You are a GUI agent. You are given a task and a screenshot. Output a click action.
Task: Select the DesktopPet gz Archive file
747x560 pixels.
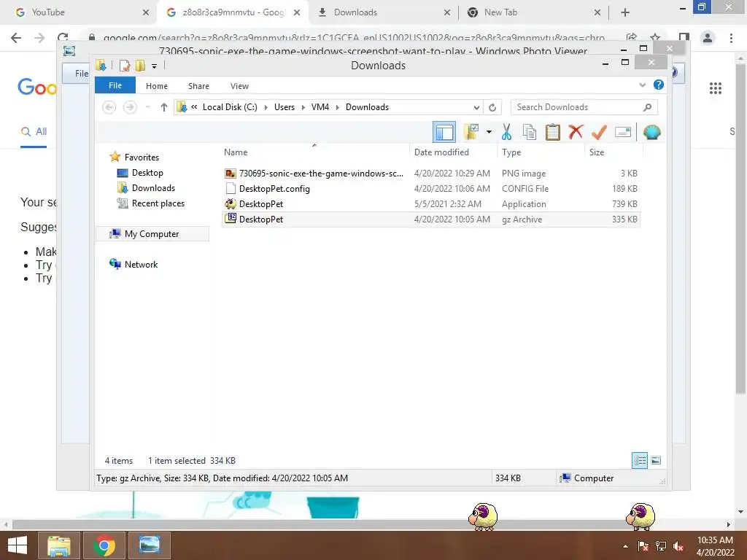pos(430,219)
